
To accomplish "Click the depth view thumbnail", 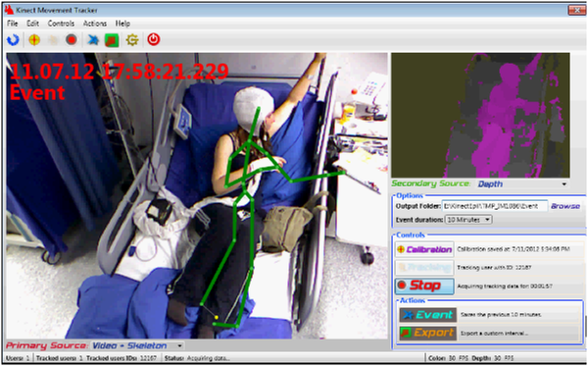I will (x=480, y=115).
